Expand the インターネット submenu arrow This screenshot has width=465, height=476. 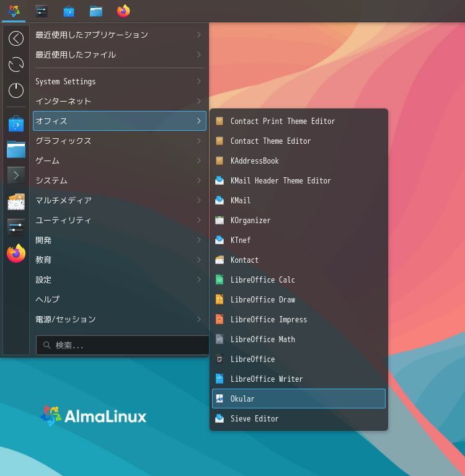(199, 101)
